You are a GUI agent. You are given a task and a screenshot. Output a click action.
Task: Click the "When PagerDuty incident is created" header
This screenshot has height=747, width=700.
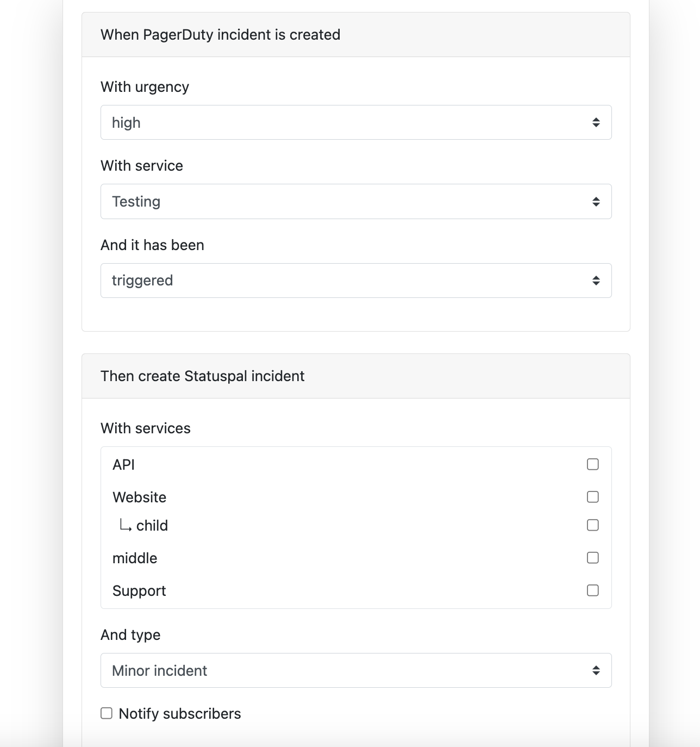pos(220,35)
